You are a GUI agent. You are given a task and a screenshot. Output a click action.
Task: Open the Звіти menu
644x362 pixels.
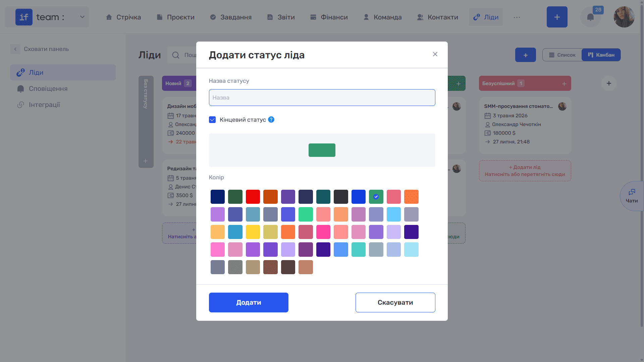click(281, 17)
